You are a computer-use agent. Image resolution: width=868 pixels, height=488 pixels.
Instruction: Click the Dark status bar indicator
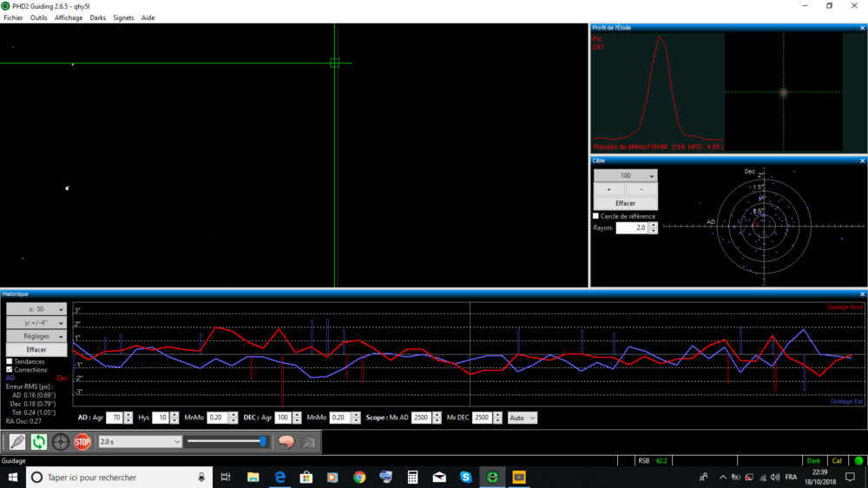point(813,461)
